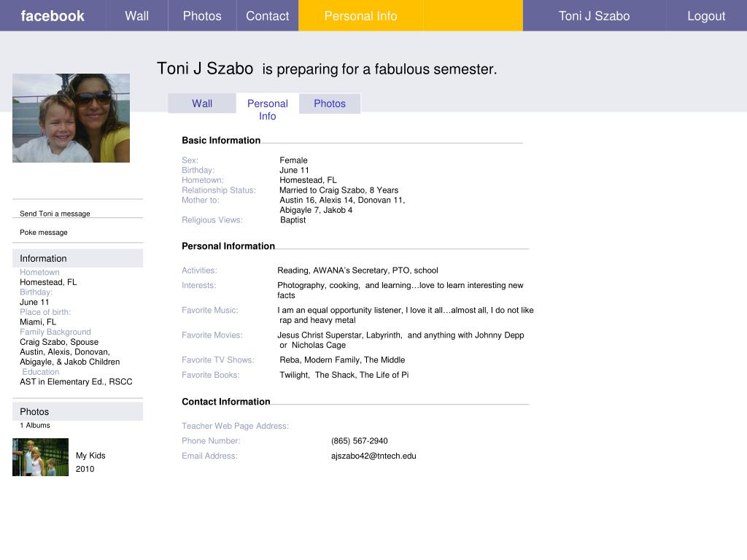The image size is (747, 560).
Task: Click the Basic Information section heading
Action: tap(221, 140)
